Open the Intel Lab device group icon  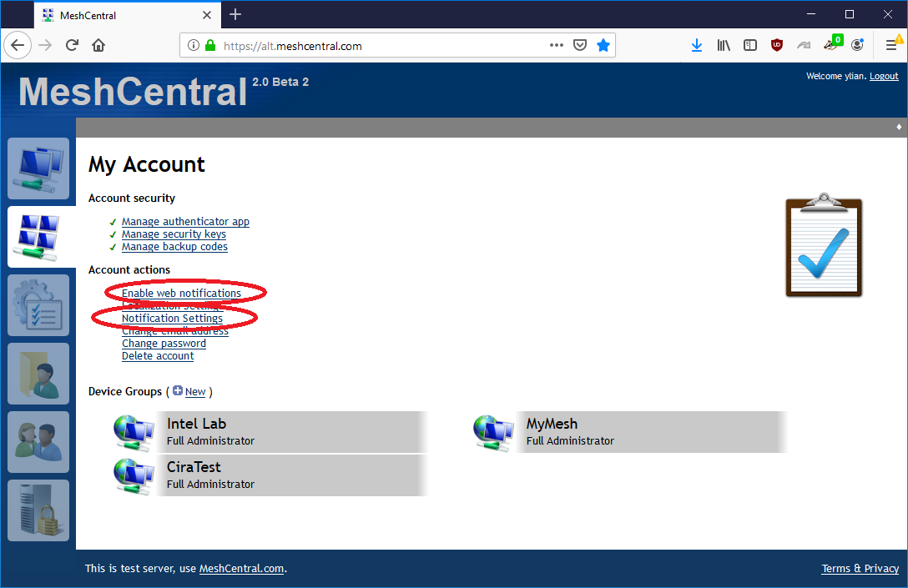pos(134,431)
